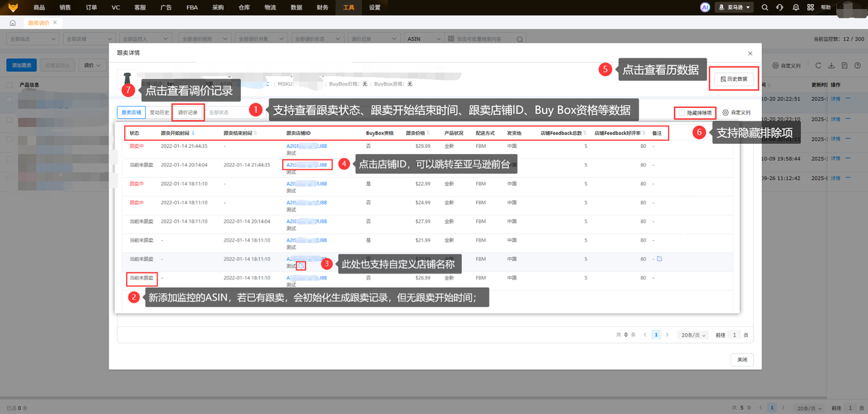Toggle the 隐藏排除项 checkbox
868x414 pixels.
[682, 113]
